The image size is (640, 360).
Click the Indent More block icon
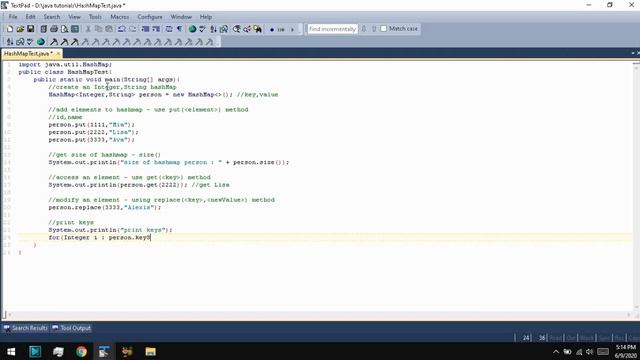[156, 29]
